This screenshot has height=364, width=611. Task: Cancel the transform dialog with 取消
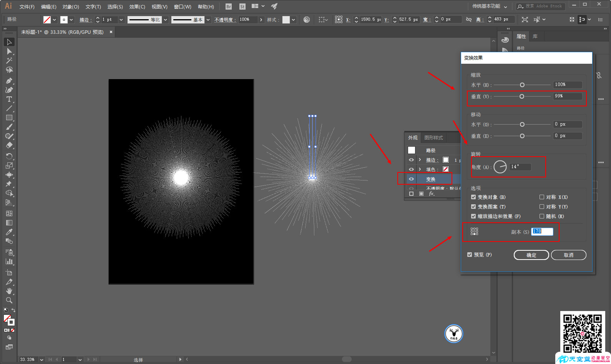[x=569, y=255]
